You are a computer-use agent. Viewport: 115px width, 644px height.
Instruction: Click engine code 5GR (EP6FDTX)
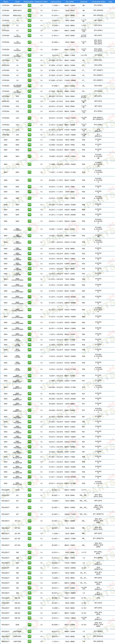(x=98, y=568)
